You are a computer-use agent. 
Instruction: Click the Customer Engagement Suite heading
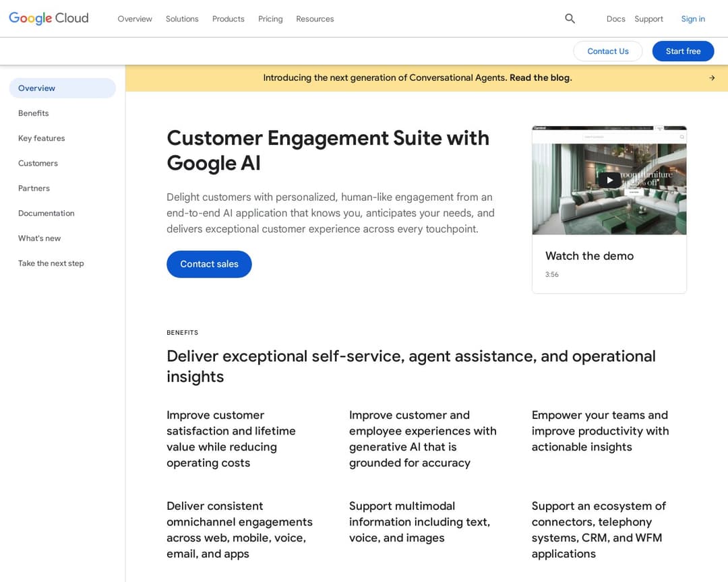pyautogui.click(x=328, y=150)
